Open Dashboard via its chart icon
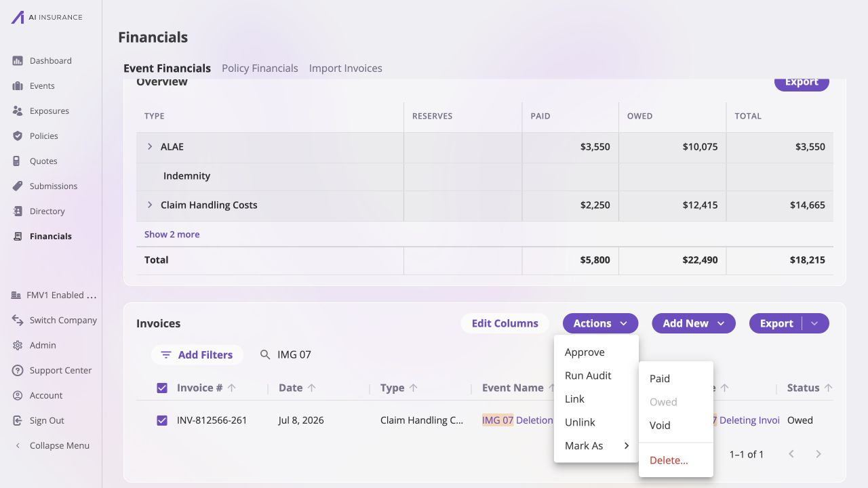868x488 pixels. [x=18, y=61]
